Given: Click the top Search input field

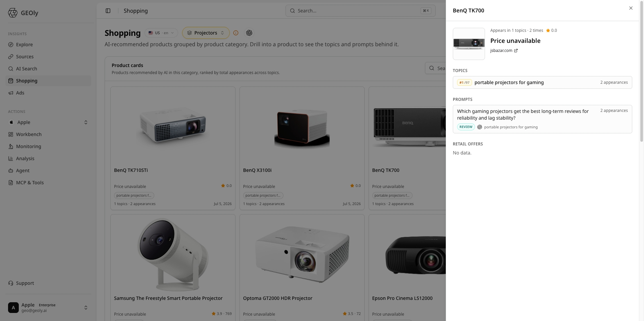Looking at the screenshot, I should pyautogui.click(x=360, y=11).
